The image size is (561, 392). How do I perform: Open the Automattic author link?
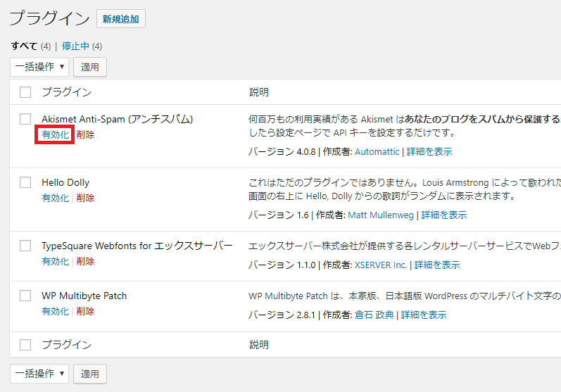click(x=377, y=152)
